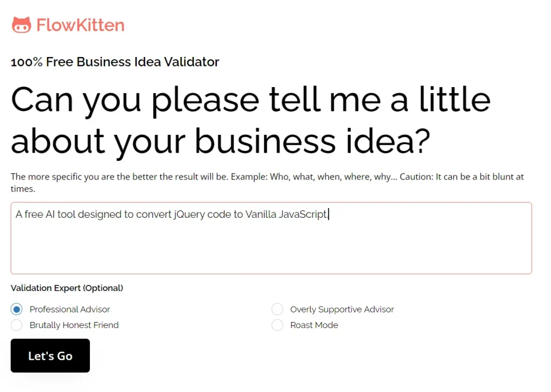
Task: Enable the Overly Supportive Advisor option
Action: click(277, 309)
